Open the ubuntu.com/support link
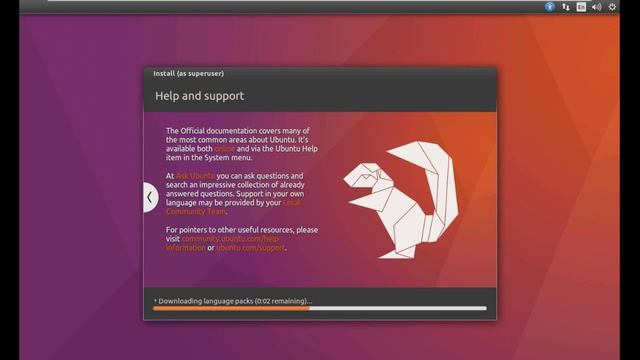 tap(250, 247)
